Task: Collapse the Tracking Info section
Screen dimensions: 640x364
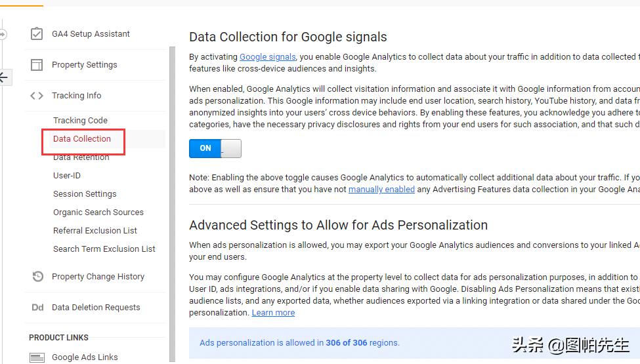Action: 76,96
